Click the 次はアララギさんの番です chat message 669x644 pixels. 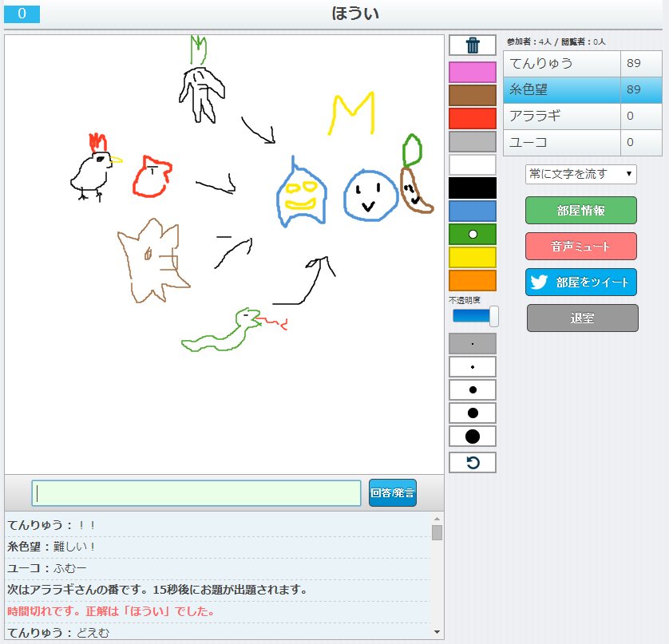pos(157,590)
